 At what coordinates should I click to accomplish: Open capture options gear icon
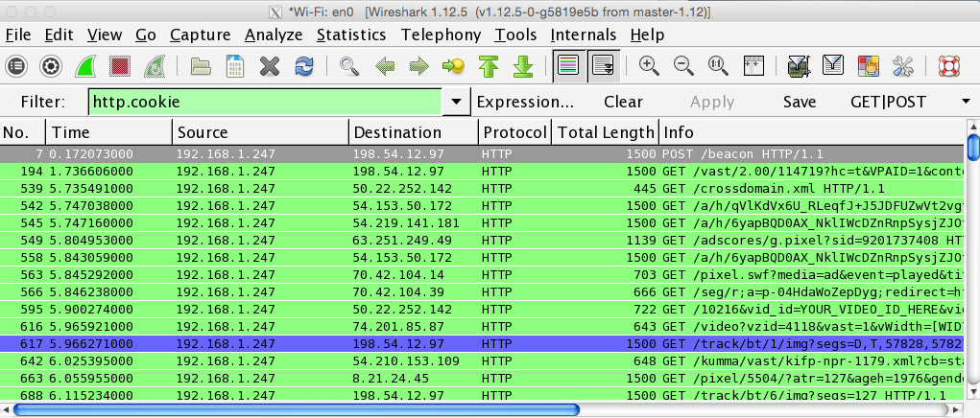[x=50, y=65]
